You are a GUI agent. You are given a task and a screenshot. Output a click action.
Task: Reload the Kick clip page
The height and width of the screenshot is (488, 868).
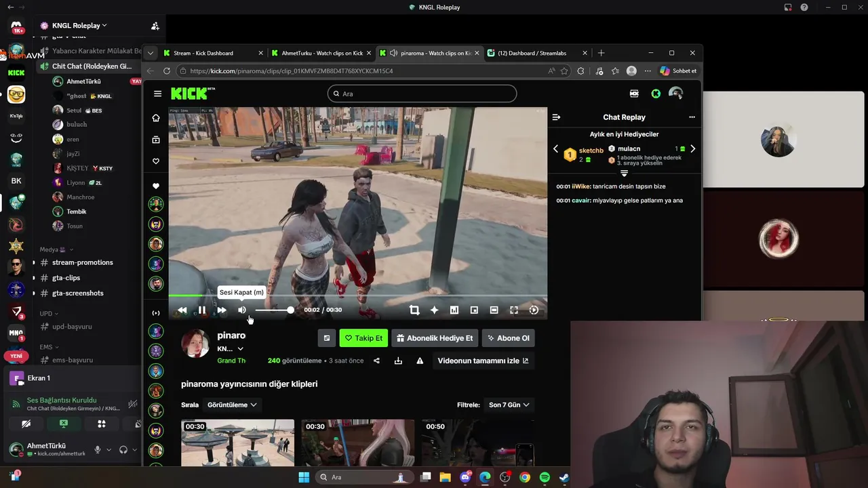[x=166, y=70]
